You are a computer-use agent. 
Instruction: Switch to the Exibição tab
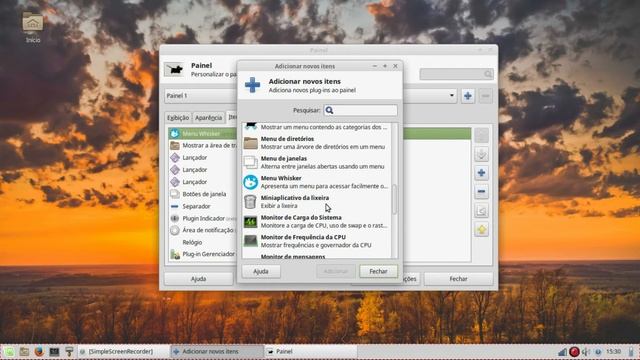(178, 118)
